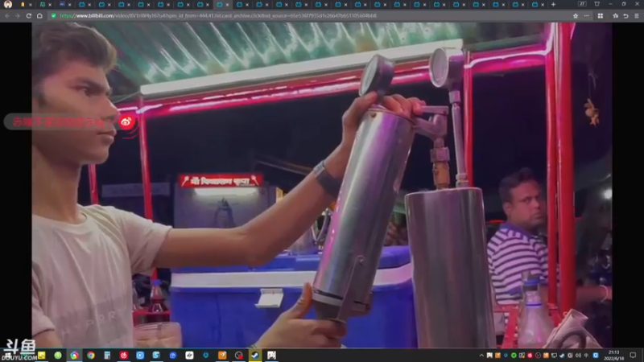The width and height of the screenshot is (644, 362).
Task: Open the Baidu Netdisk cloud taskbar icon
Action: click(x=173, y=356)
